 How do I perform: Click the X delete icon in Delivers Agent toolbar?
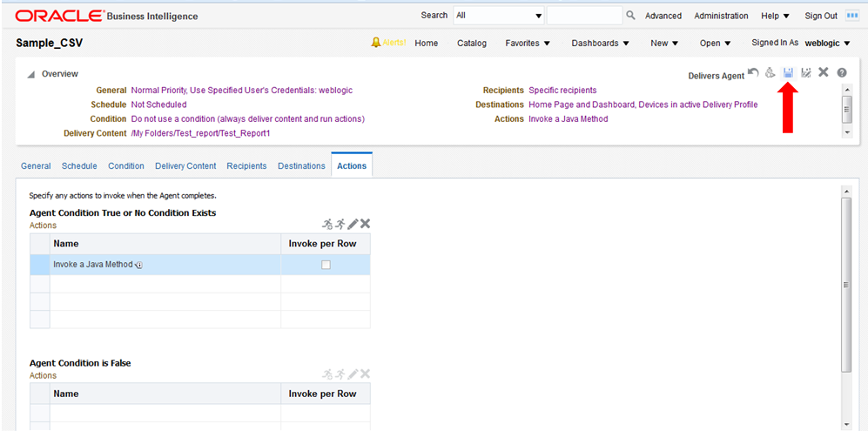coord(823,72)
